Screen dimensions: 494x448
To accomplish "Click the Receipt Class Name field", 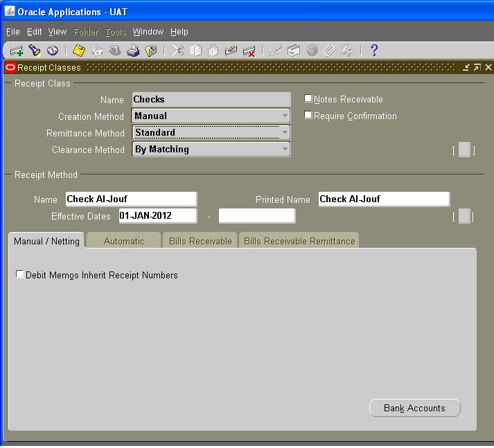I will click(211, 99).
